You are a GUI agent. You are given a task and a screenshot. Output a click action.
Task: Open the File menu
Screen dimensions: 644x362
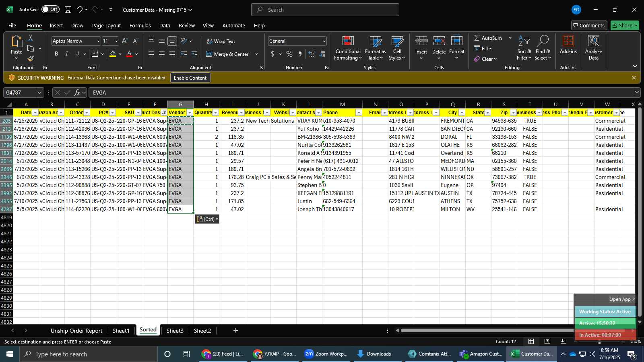click(12, 25)
